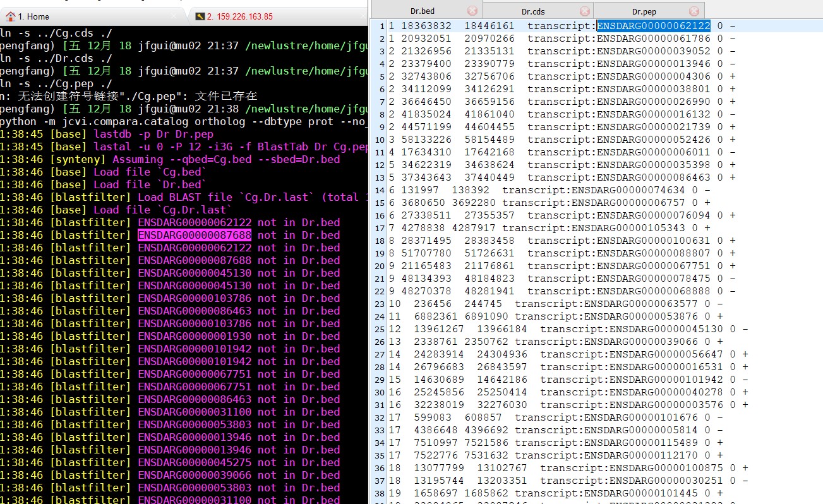Click ENSDARG00000040278 in the editor
This screenshot has width=823, height=504.
click(x=666, y=392)
